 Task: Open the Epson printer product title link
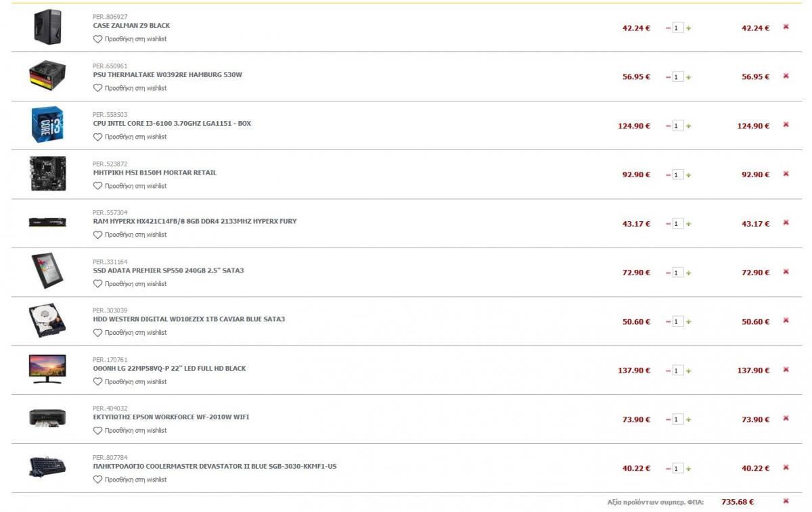pos(171,417)
